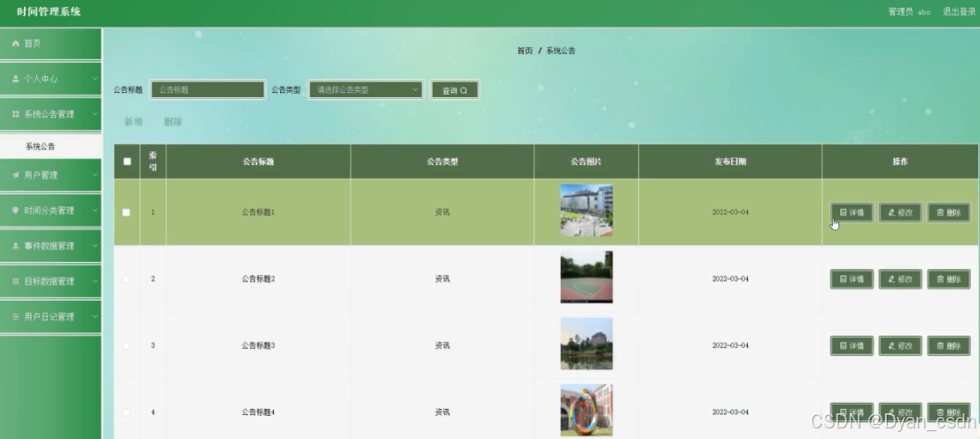Check the checkbox for 公告标题1 row
Viewport: 980px width, 439px height.
pyautogui.click(x=126, y=212)
